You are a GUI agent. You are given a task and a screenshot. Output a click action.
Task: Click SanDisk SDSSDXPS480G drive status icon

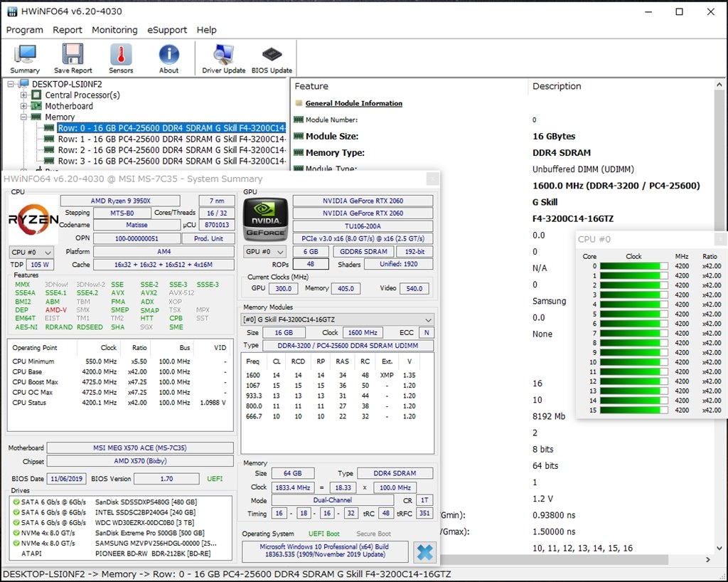(16, 502)
